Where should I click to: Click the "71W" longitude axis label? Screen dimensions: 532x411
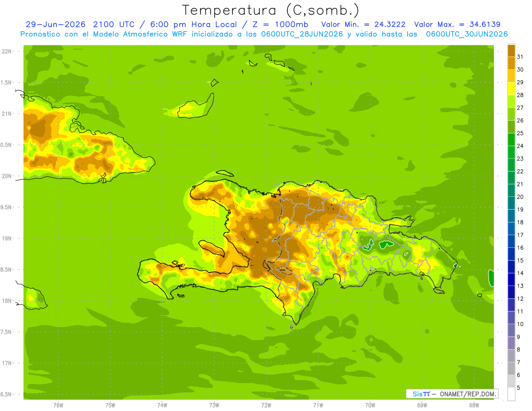coord(318,405)
